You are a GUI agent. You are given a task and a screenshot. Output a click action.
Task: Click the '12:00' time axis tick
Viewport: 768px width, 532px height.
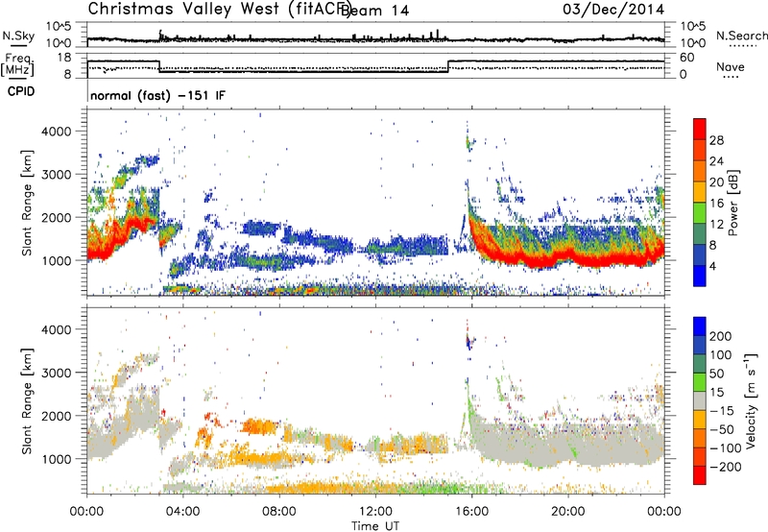[x=375, y=512]
